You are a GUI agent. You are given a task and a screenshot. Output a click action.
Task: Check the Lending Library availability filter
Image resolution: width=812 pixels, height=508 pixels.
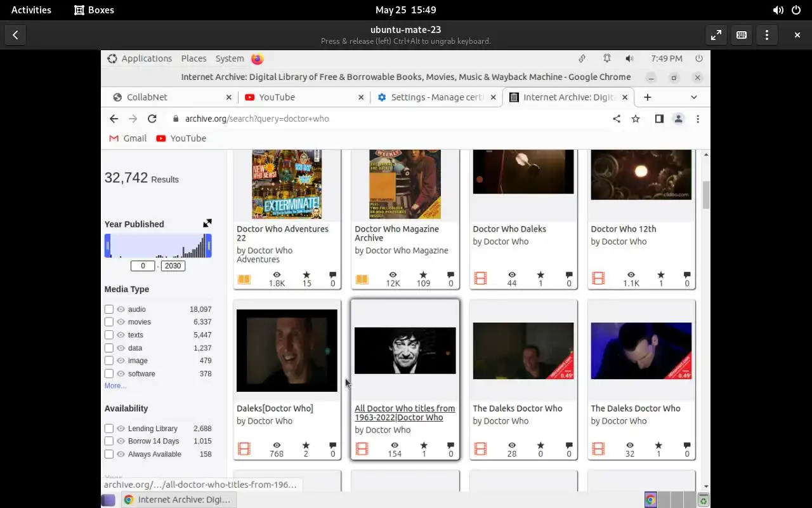click(x=109, y=429)
